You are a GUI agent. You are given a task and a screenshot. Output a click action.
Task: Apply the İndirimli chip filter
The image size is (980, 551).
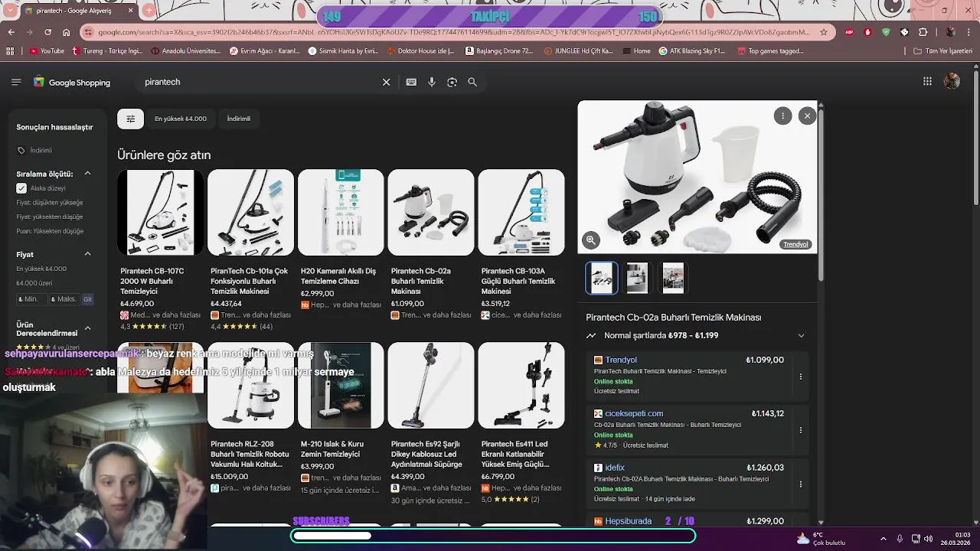tap(239, 119)
